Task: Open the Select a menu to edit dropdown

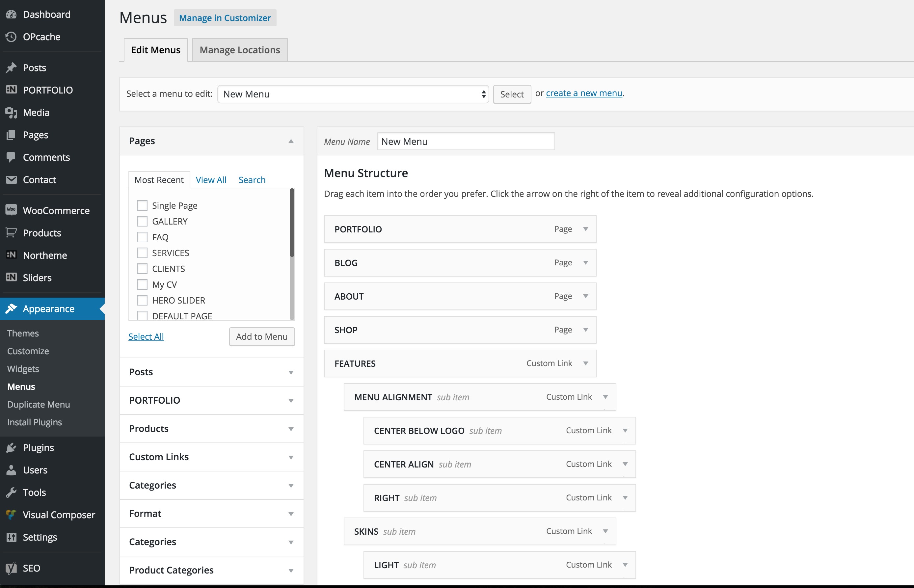Action: pyautogui.click(x=353, y=93)
